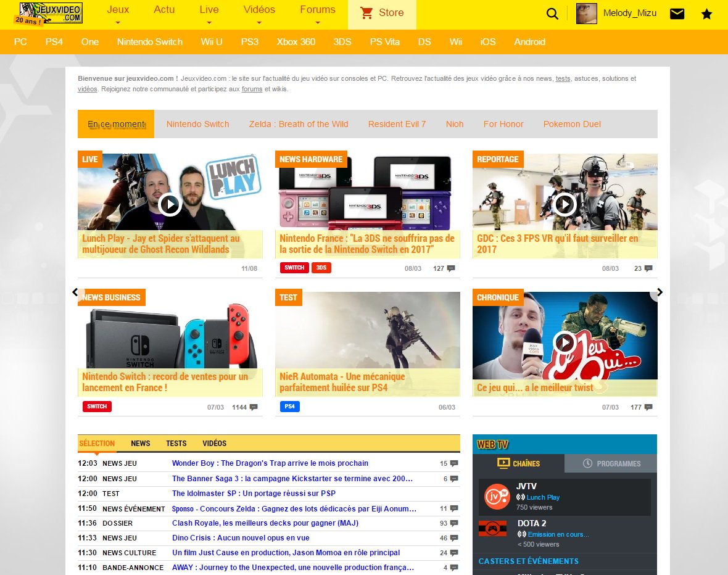
Task: Click the SWITCH tag under 3DS news
Action: pos(294,268)
